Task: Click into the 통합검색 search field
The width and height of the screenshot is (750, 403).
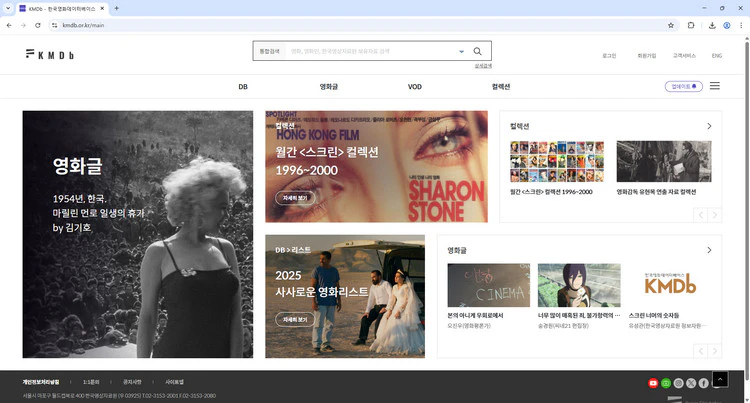Action: (370, 51)
